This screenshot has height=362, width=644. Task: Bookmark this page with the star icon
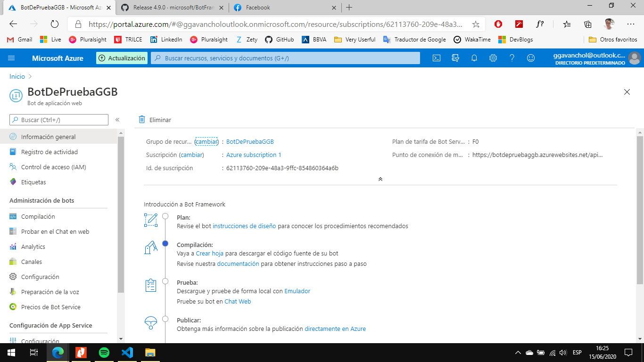pos(476,24)
